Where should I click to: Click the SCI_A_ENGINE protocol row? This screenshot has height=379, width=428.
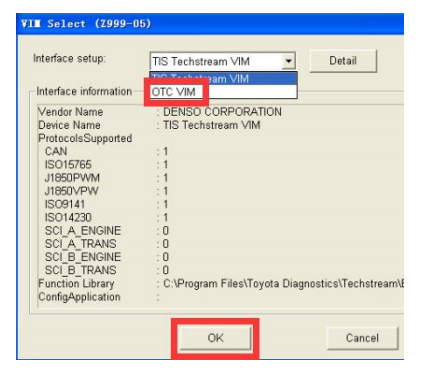107,230
